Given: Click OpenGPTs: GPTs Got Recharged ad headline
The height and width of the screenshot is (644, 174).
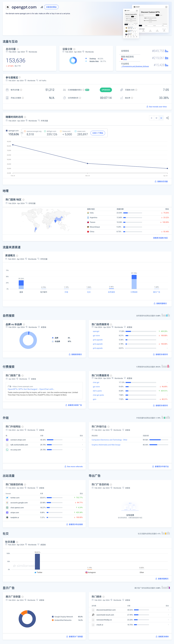Looking at the screenshot, I should 31,389.
